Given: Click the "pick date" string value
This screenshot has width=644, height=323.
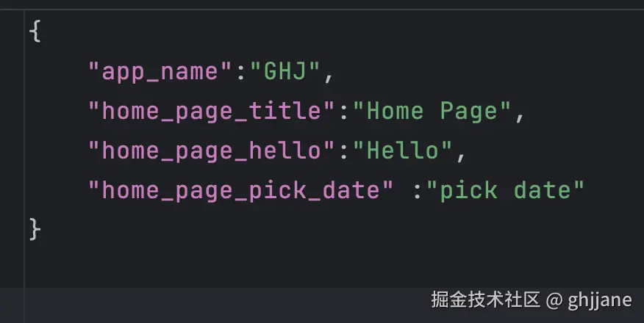Looking at the screenshot, I should (x=511, y=191).
